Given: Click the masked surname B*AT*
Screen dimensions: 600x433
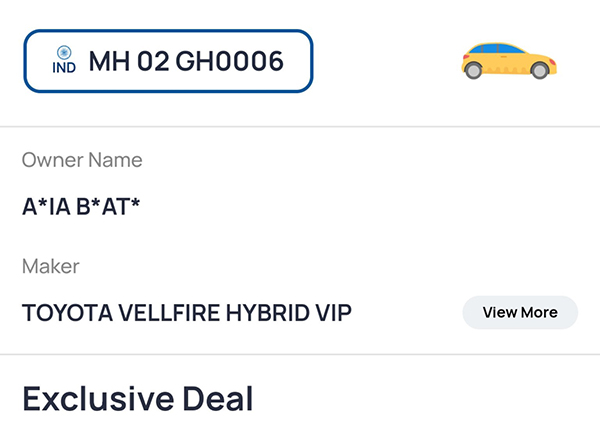Looking at the screenshot, I should (x=108, y=208).
